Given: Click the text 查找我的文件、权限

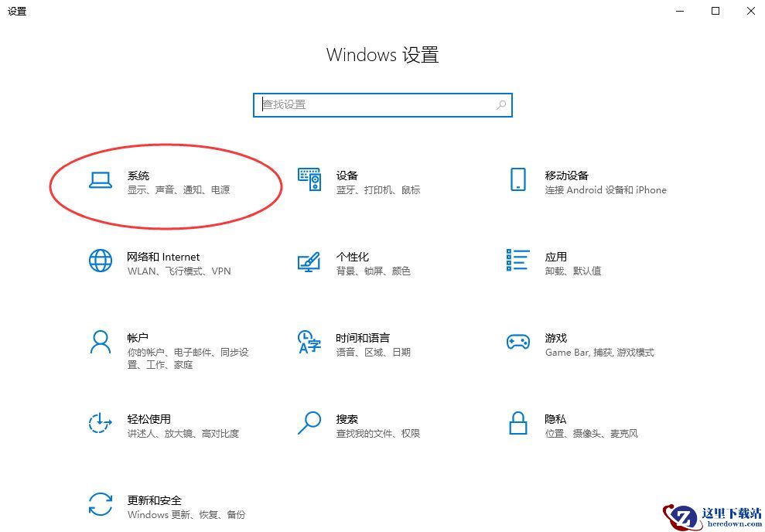Looking at the screenshot, I should point(378,434).
